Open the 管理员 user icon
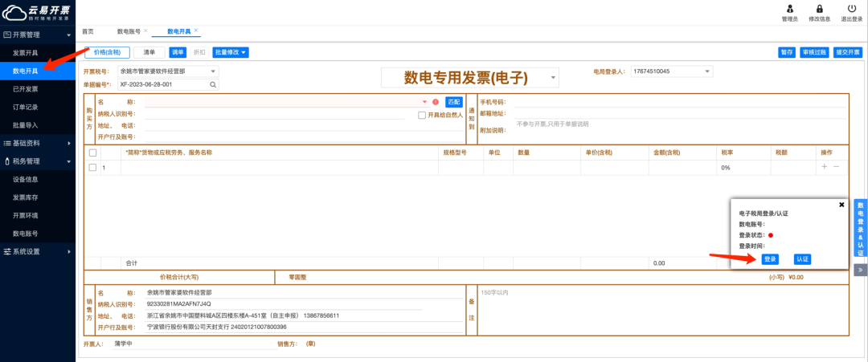 pyautogui.click(x=790, y=9)
